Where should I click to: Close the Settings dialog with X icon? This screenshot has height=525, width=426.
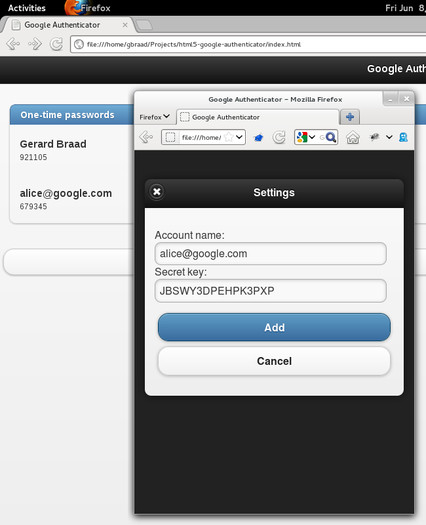tap(156, 192)
